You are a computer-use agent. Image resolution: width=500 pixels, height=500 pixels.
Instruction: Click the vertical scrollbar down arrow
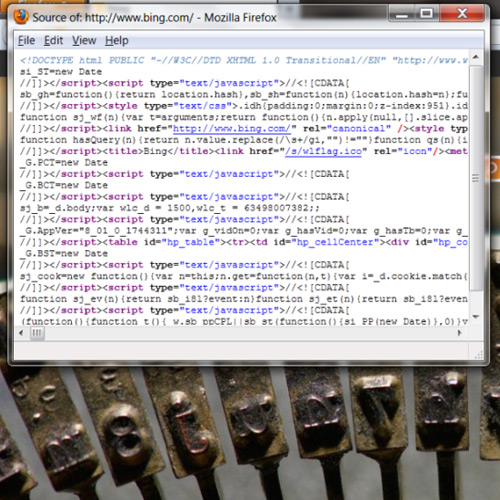pos(476,316)
